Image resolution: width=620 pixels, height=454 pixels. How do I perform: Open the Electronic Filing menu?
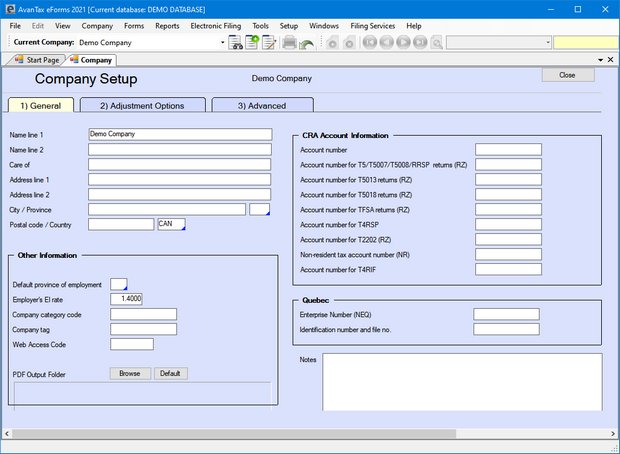click(x=215, y=26)
